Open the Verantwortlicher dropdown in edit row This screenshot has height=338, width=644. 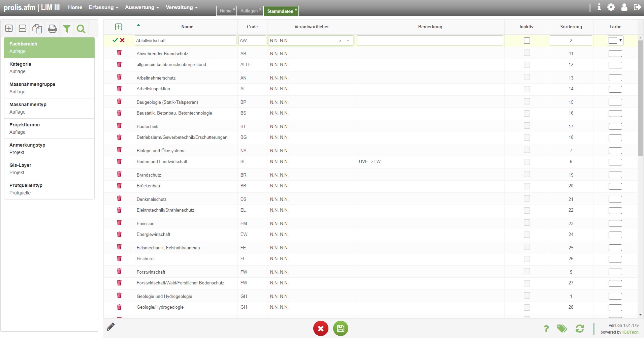coord(348,40)
